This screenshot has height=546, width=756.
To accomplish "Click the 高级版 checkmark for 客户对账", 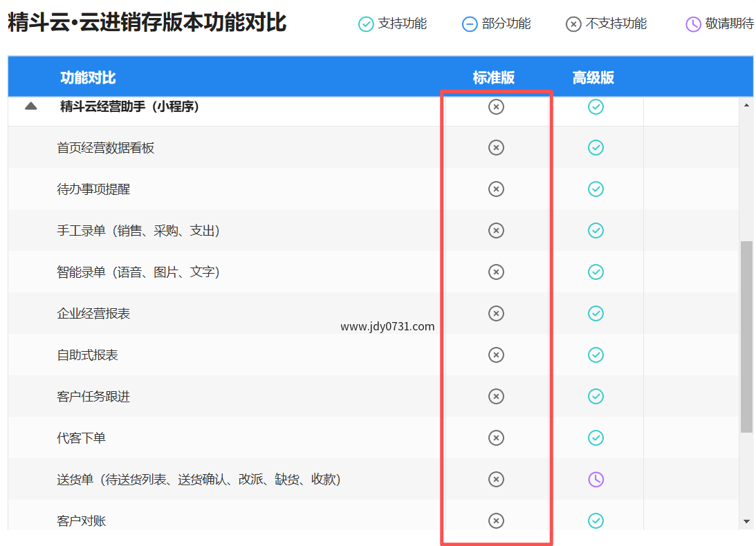I will pyautogui.click(x=596, y=520).
